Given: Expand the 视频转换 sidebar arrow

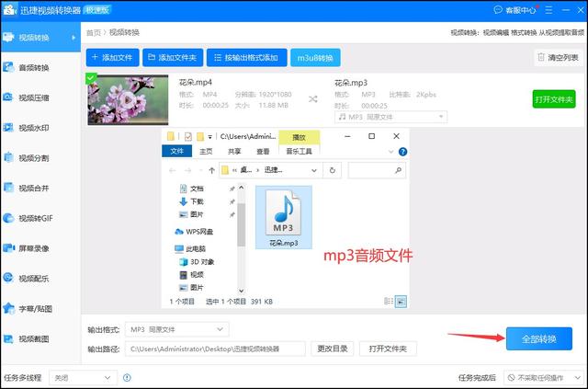Looking at the screenshot, I should [x=73, y=38].
